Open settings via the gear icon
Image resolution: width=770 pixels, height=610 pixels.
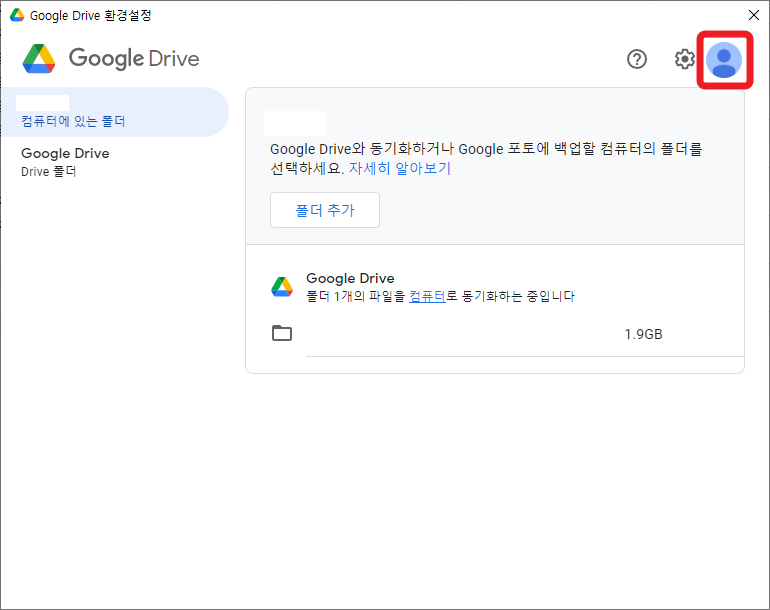pyautogui.click(x=684, y=59)
